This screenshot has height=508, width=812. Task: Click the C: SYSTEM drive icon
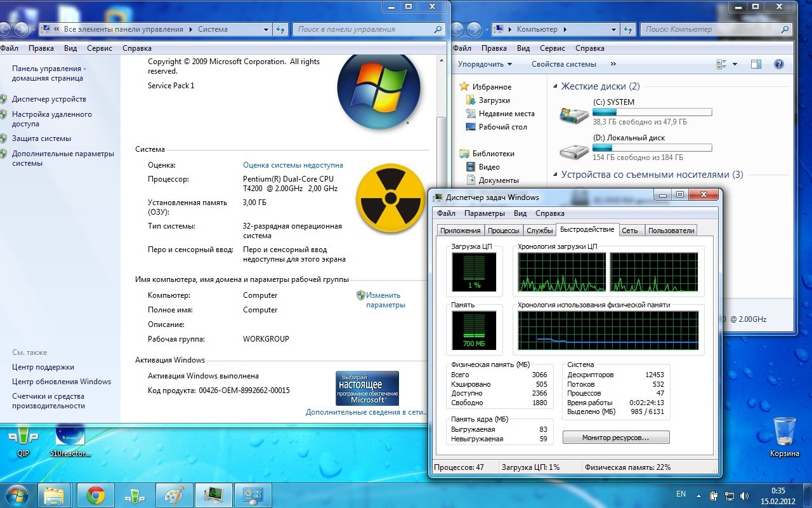(x=574, y=114)
